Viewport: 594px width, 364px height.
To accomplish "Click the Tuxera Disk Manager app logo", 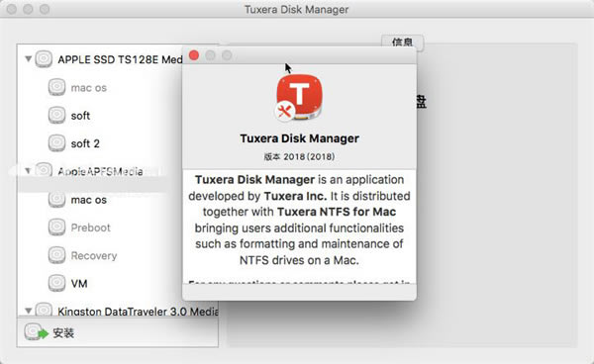I will click(x=299, y=98).
